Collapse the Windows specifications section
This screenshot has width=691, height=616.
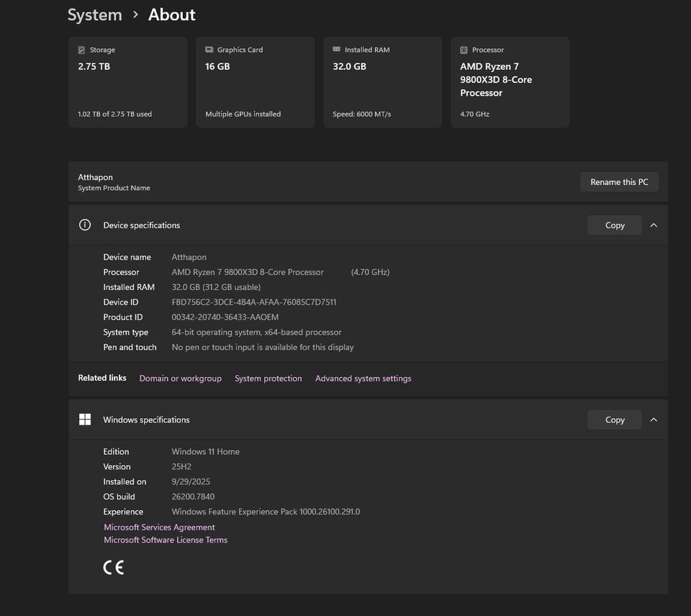654,420
